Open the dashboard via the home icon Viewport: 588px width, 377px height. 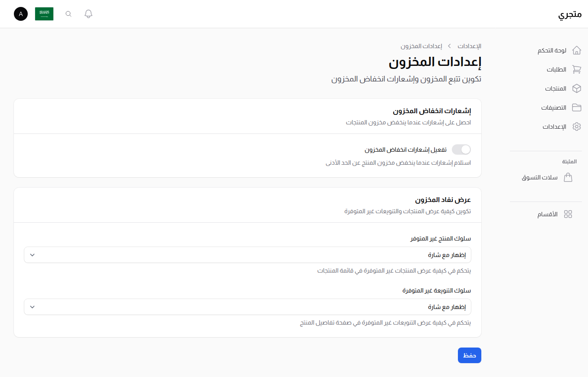click(577, 50)
